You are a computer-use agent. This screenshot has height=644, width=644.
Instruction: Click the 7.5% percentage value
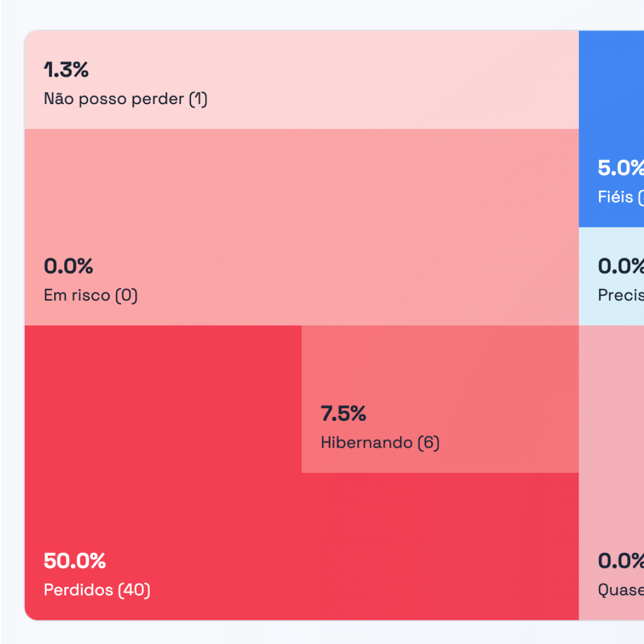(343, 414)
